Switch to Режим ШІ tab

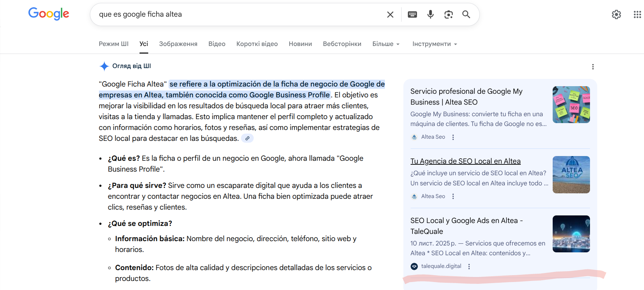[113, 44]
